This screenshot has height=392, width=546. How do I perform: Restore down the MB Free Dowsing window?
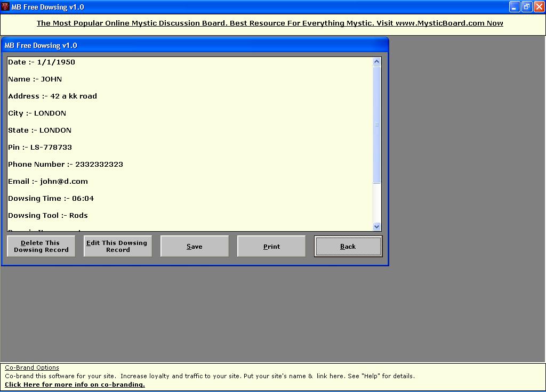pos(527,6)
